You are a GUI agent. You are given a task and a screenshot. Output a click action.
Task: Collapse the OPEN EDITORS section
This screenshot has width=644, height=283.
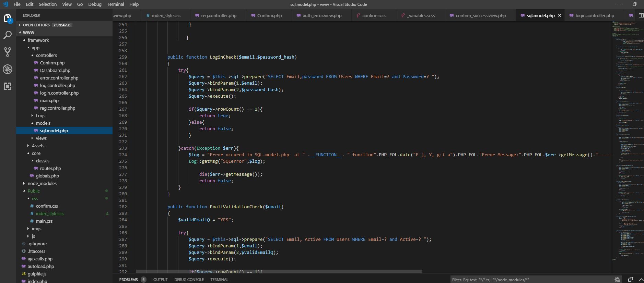tap(36, 25)
